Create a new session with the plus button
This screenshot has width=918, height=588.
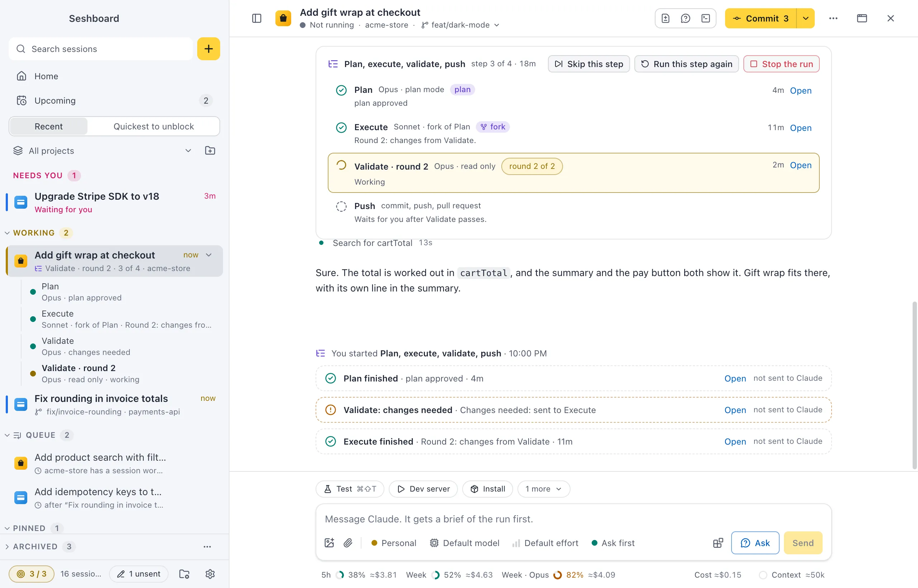point(208,49)
